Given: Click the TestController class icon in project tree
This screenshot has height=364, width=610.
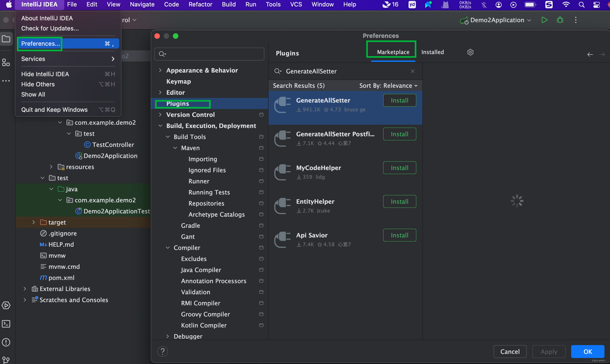Looking at the screenshot, I should (87, 145).
